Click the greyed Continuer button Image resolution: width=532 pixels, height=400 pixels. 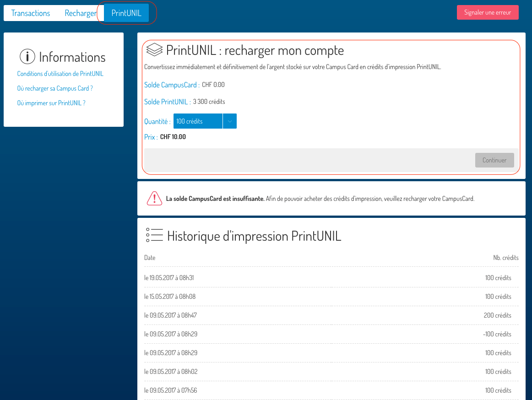pos(494,160)
